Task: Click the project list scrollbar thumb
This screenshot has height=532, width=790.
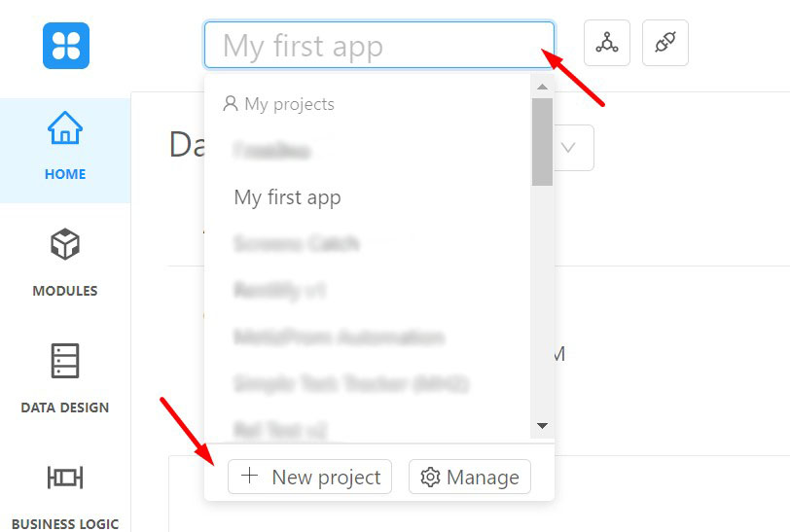Action: [543, 142]
